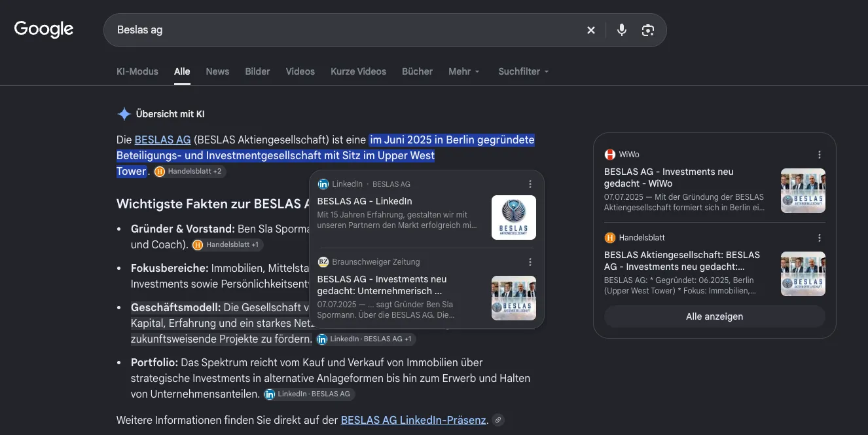Open Handelsblatt BESLAS Aktiengesellschaft article
Viewport: 868px width, 435px height.
click(682, 261)
